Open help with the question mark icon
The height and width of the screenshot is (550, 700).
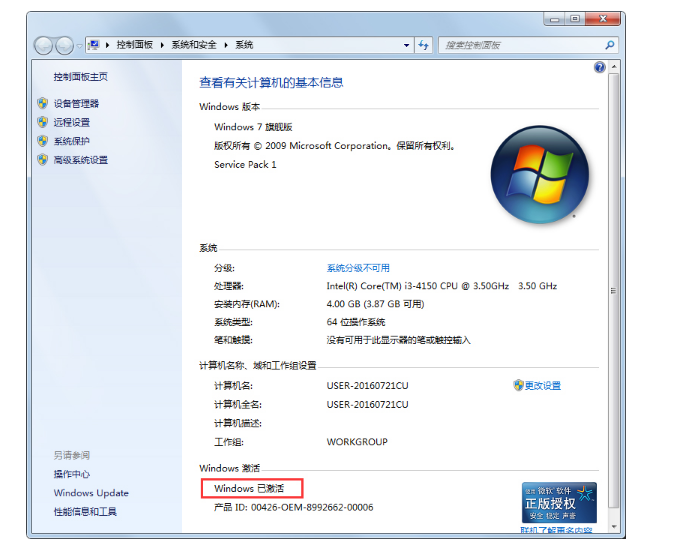[600, 67]
